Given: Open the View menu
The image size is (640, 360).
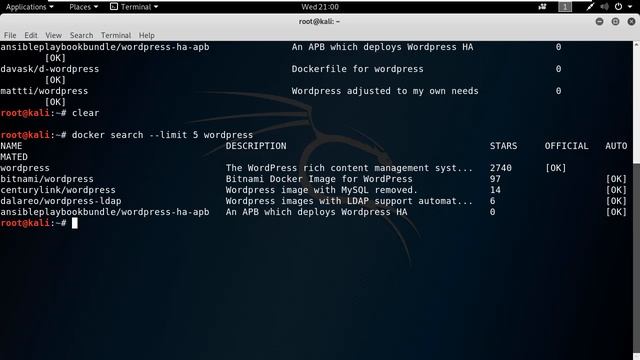Looking at the screenshot, I should coord(53,36).
